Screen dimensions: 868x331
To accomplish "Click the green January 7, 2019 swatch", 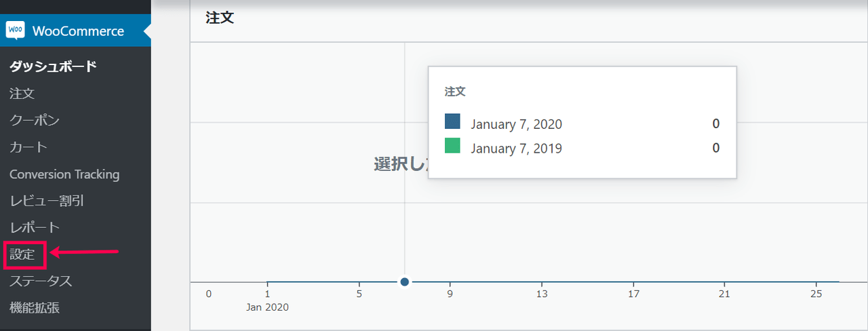I will coord(452,146).
